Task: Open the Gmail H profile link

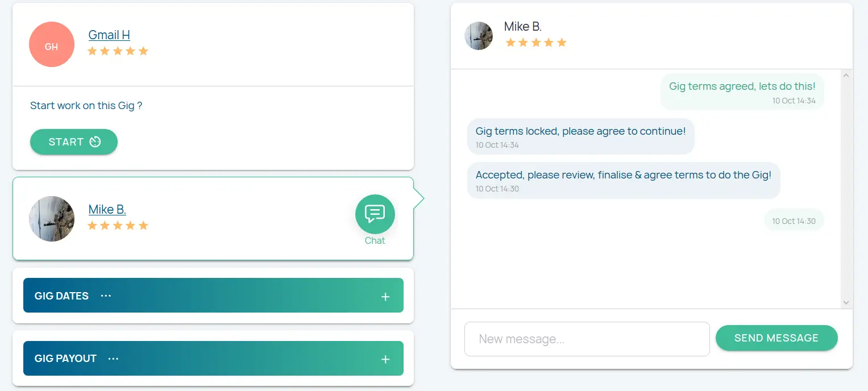Action: 109,35
